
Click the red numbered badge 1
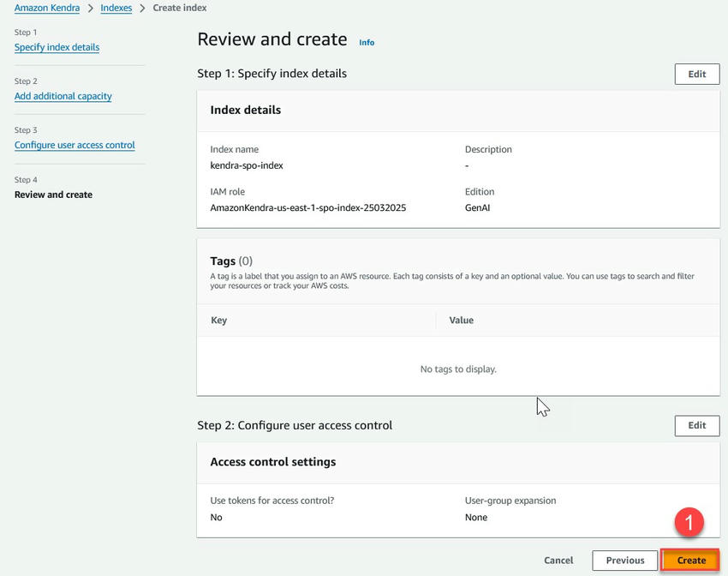pos(689,522)
